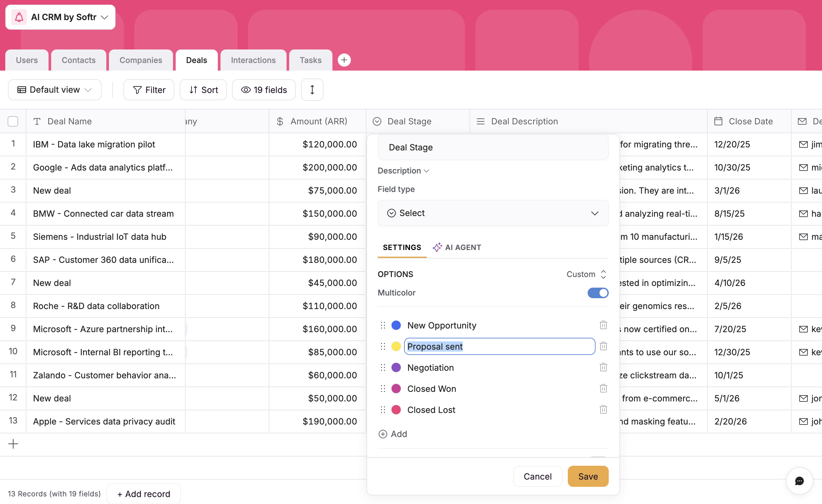
Task: Click the notification bell icon next to AI CRM
Action: coord(19,17)
